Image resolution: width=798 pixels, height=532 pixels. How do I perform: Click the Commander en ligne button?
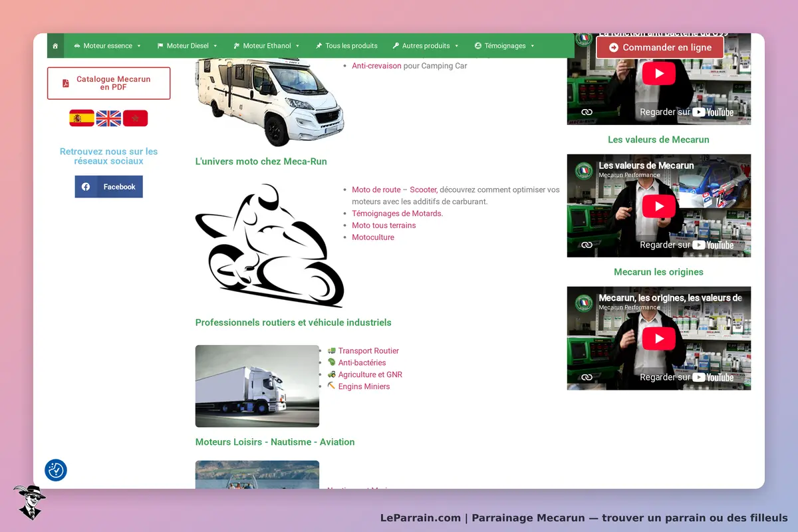pos(660,47)
